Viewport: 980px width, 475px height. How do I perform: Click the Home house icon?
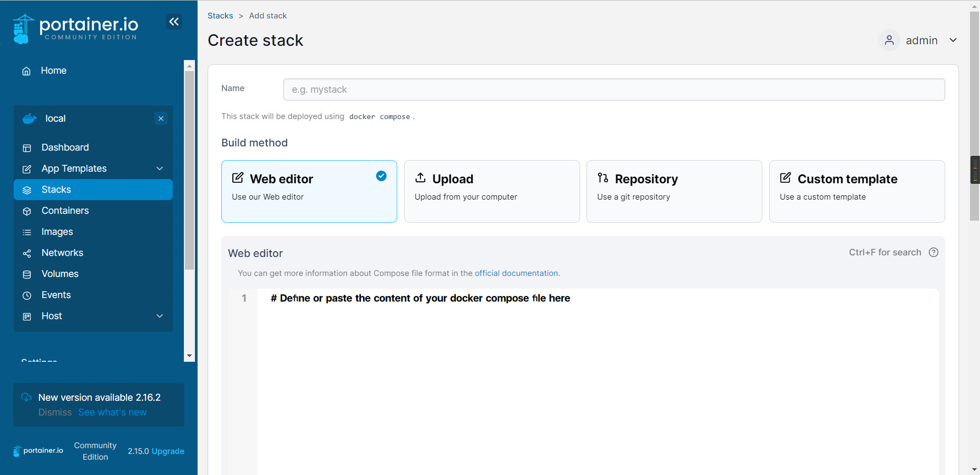coord(26,71)
